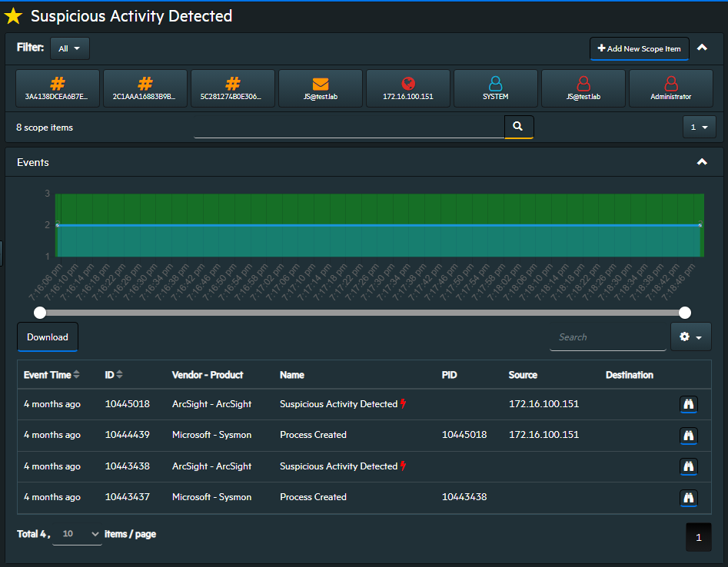Open the items per page dropdown
Image resolution: width=728 pixels, height=567 pixels.
77,534
